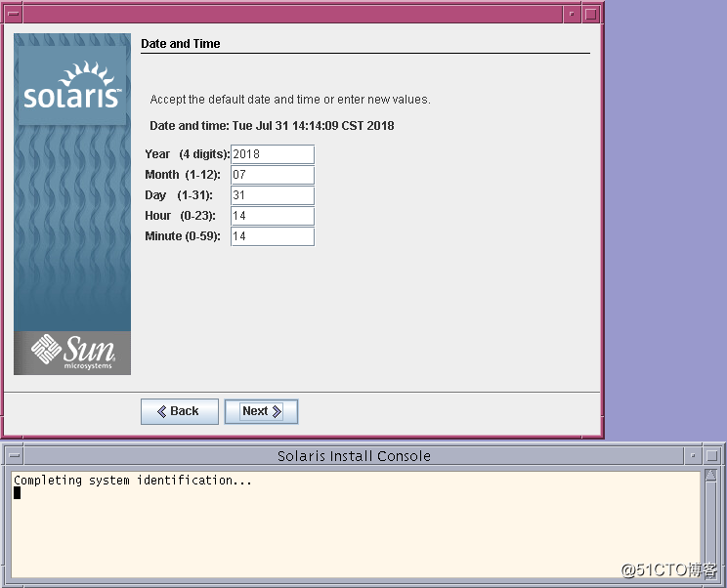Image resolution: width=727 pixels, height=588 pixels.
Task: Click the Solaris logo image
Action: tap(72, 86)
